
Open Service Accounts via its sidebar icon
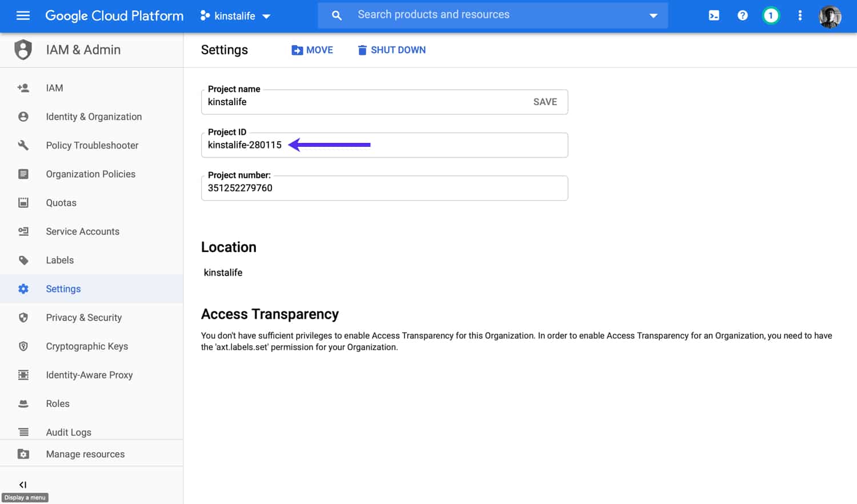(x=23, y=231)
